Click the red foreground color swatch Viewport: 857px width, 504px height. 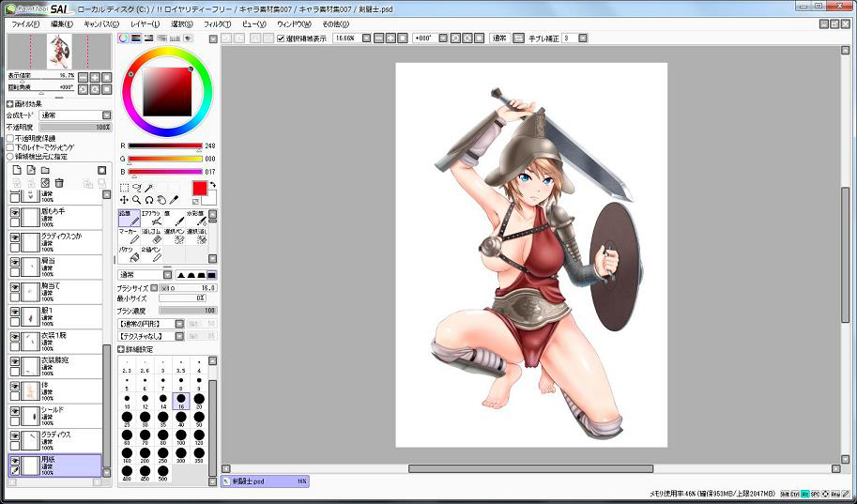pos(199,189)
